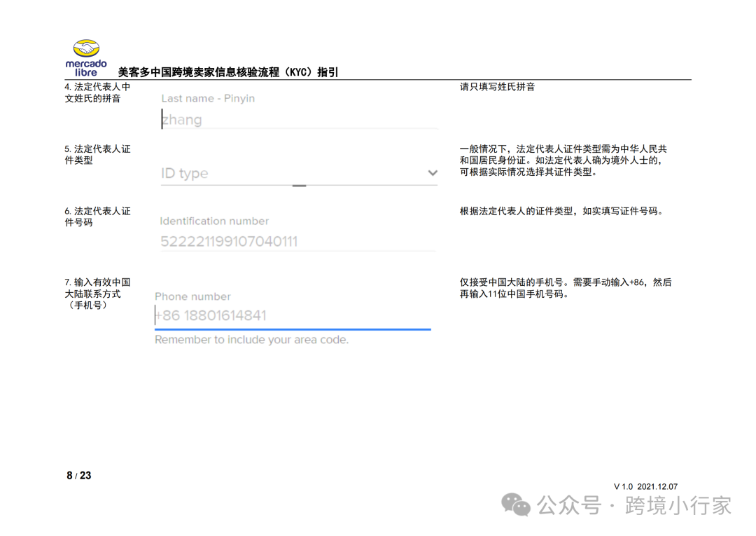This screenshot has height=536, width=756.
Task: Click the yellow oval logo above mercado text
Action: [x=85, y=48]
